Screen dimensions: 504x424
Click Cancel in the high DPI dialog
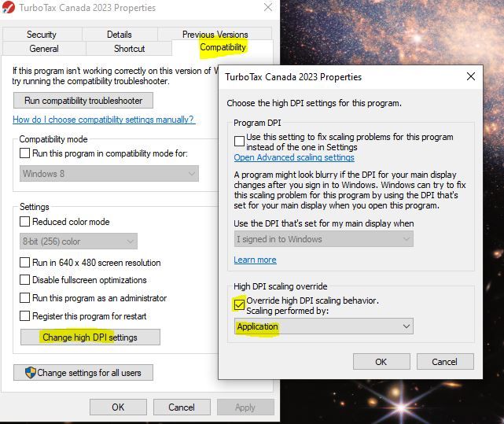click(x=445, y=362)
